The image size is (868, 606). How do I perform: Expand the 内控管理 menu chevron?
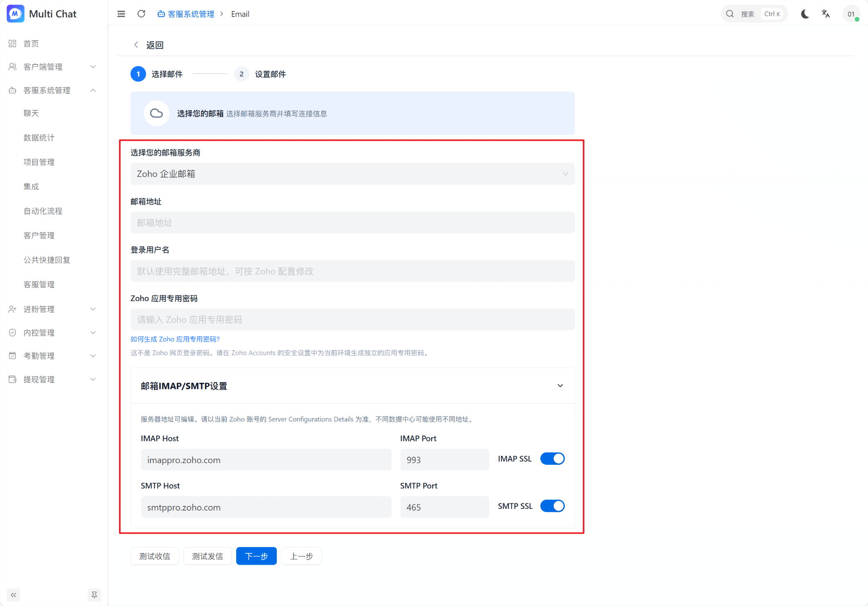pos(93,332)
